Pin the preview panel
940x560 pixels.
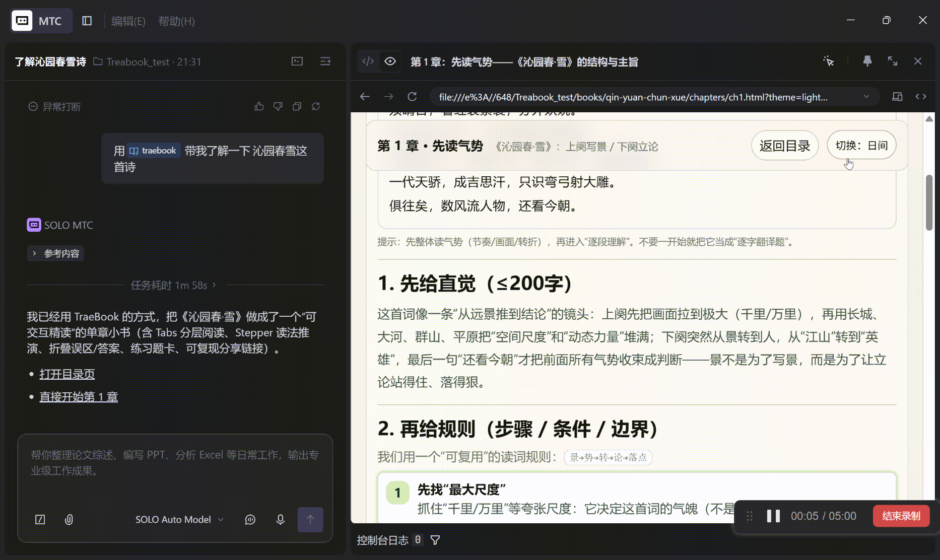pyautogui.click(x=867, y=61)
